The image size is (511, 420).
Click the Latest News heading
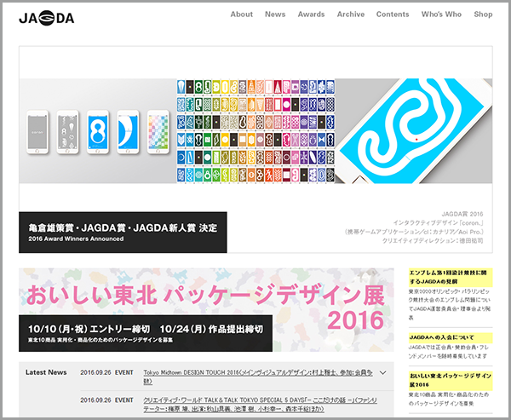coord(46,372)
